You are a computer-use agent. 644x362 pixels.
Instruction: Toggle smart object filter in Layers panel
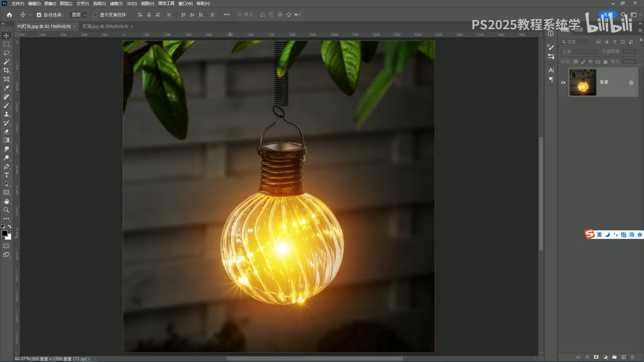coord(631,42)
